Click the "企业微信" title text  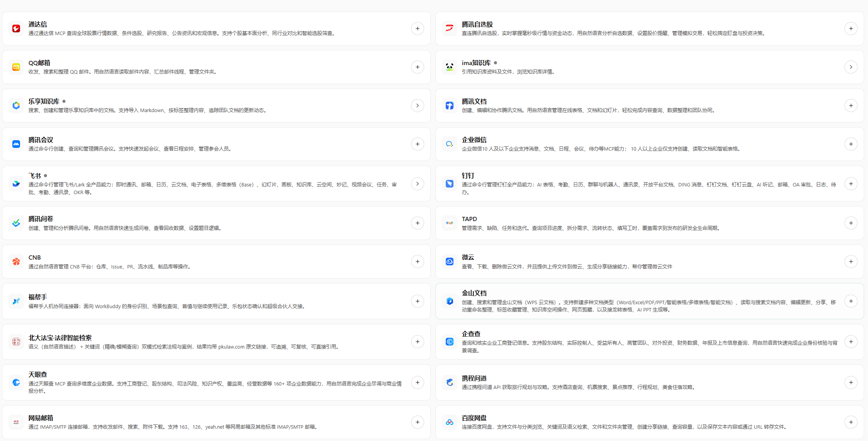click(474, 140)
